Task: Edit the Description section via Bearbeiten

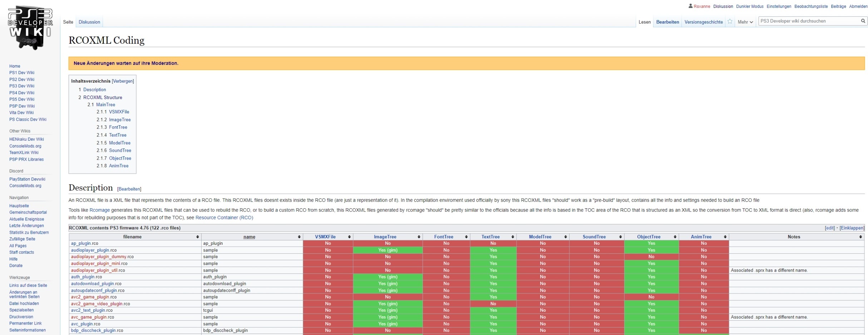Action: 129,189
